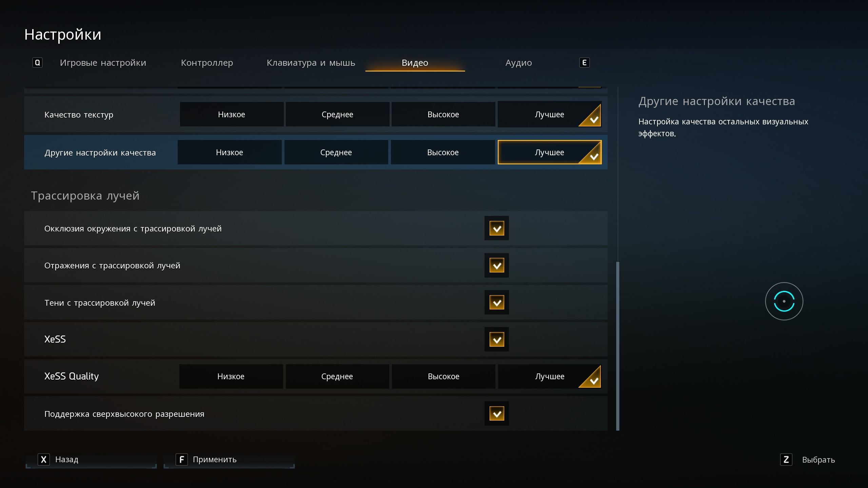The height and width of the screenshot is (488, 868).
Task: Uncheck ray-traced shadows (Тени) checkbox
Action: (496, 302)
